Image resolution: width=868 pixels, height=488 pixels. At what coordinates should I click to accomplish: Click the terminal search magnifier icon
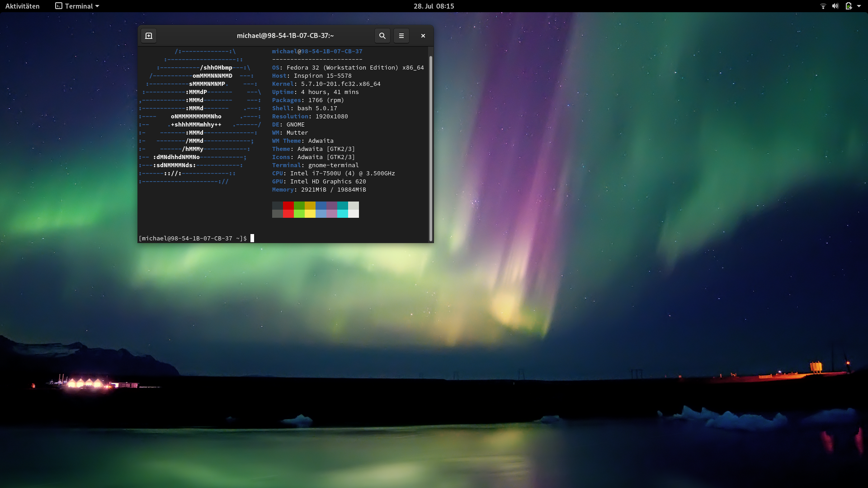(382, 36)
